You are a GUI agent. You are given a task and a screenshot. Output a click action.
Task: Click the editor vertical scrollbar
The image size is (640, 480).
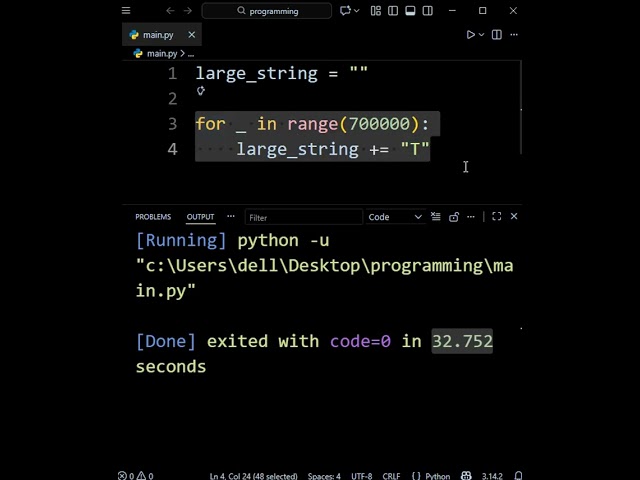pyautogui.click(x=521, y=107)
